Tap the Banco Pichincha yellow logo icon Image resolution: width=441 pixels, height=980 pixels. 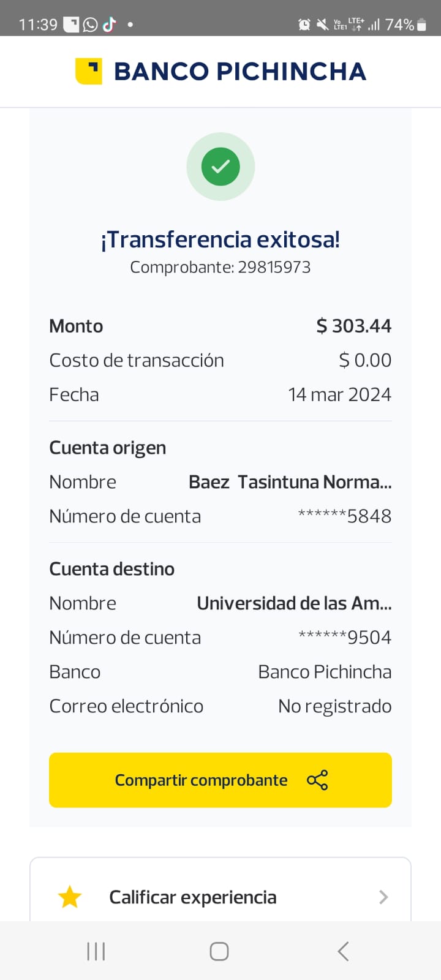pyautogui.click(x=89, y=71)
